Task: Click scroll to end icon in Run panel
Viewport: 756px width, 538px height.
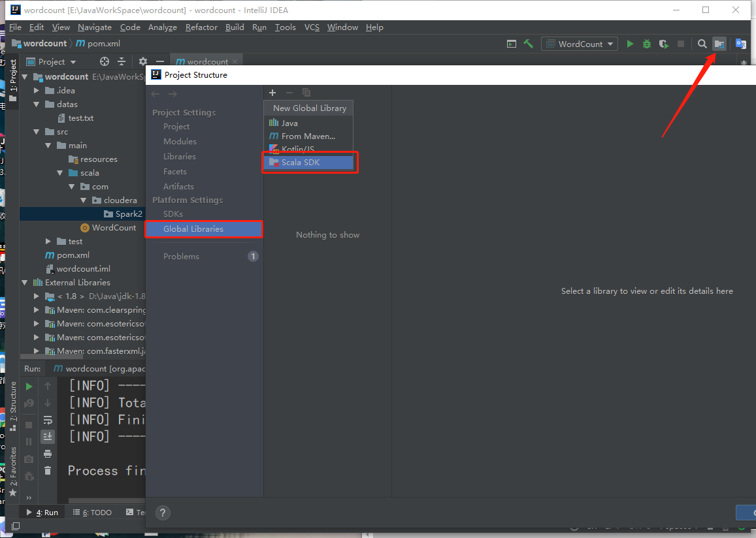Action: (48, 436)
